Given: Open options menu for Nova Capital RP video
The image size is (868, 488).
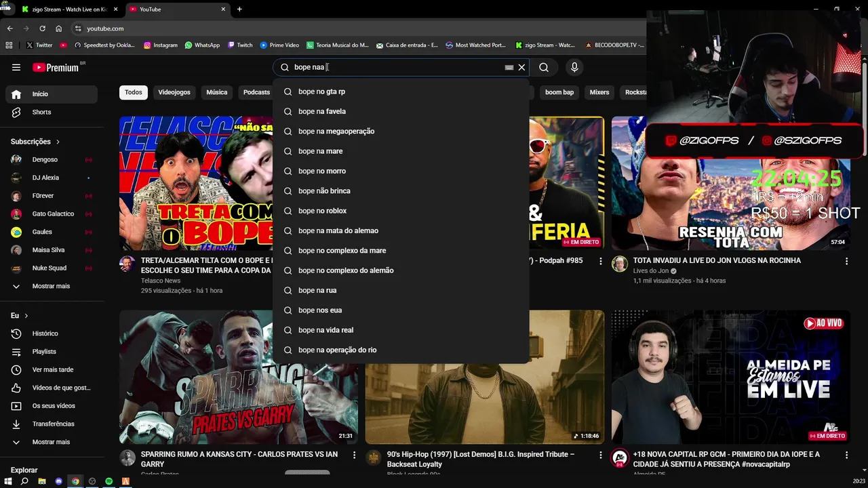Looking at the screenshot, I should pyautogui.click(x=846, y=455).
